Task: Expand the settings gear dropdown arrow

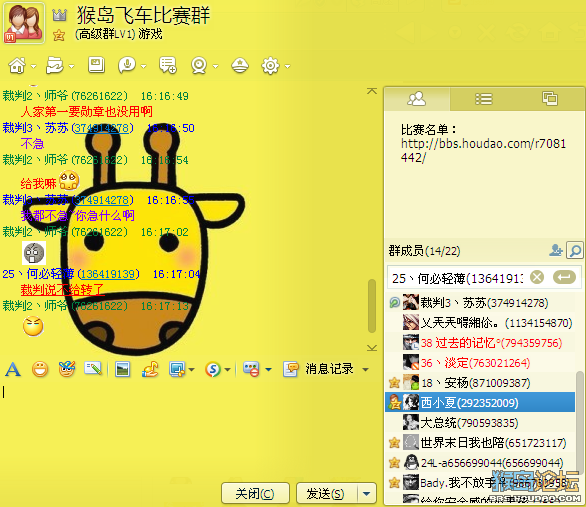Action: (287, 67)
